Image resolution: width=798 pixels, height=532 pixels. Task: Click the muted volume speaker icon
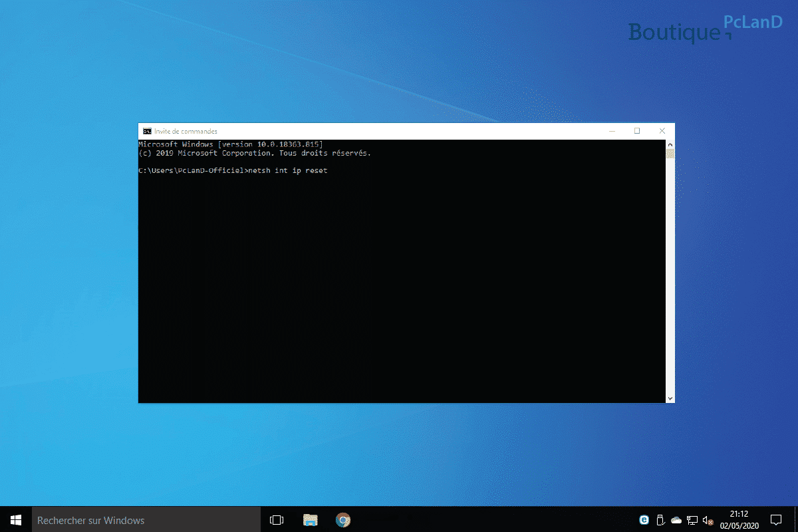point(708,520)
